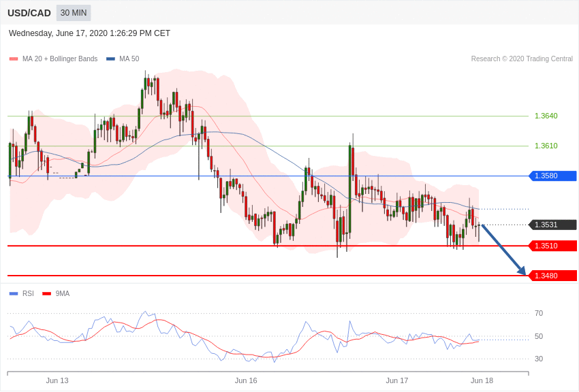Click the Jun 18 date axis label
The image size is (579, 392).
point(482,380)
